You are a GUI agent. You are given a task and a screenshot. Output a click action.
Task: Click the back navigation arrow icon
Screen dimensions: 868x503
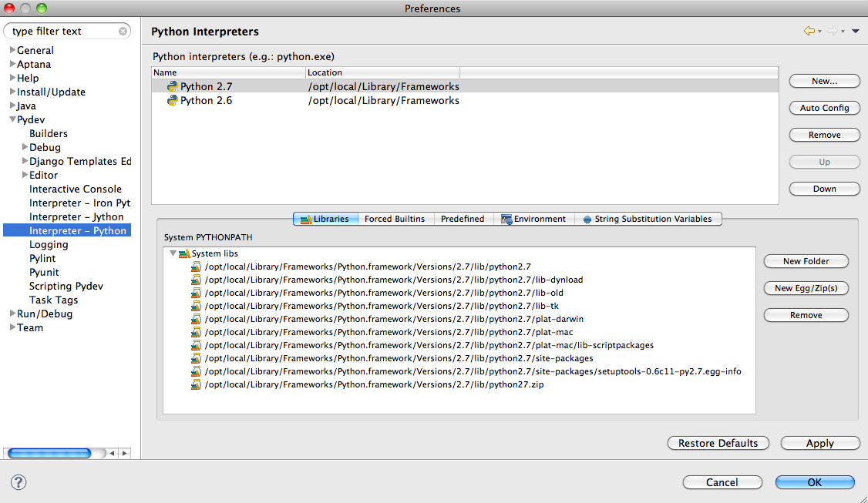tap(809, 31)
